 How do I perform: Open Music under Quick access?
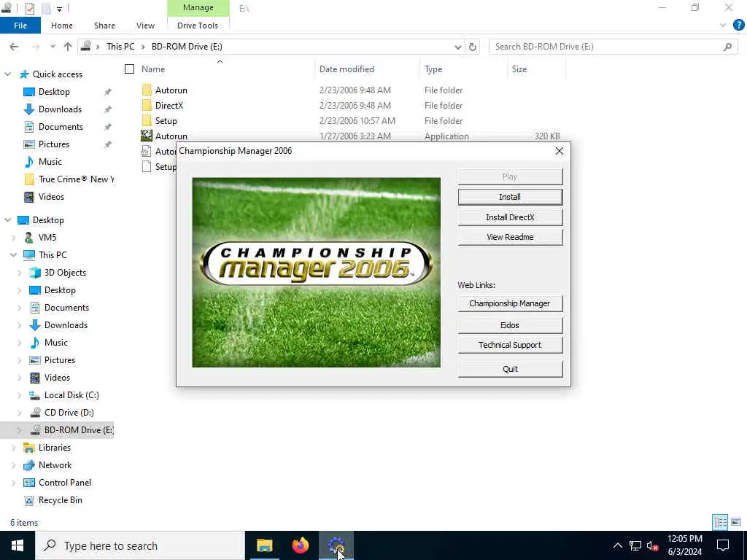click(x=50, y=162)
